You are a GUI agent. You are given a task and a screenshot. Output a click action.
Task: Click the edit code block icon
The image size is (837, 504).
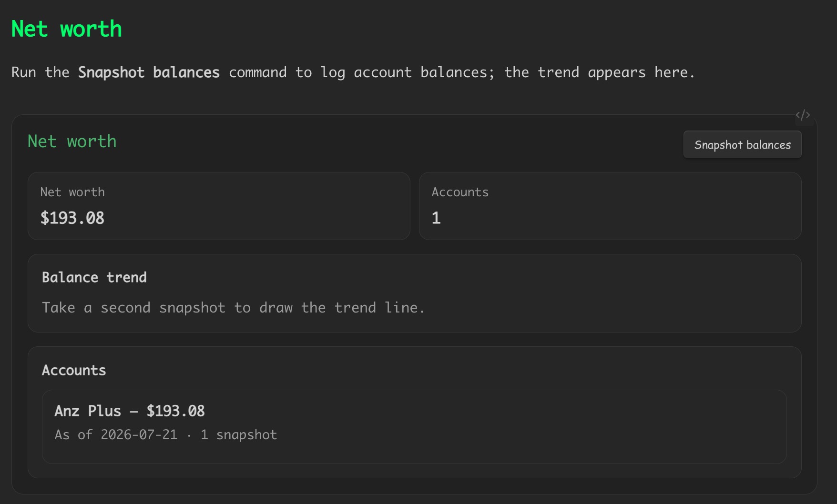click(803, 115)
